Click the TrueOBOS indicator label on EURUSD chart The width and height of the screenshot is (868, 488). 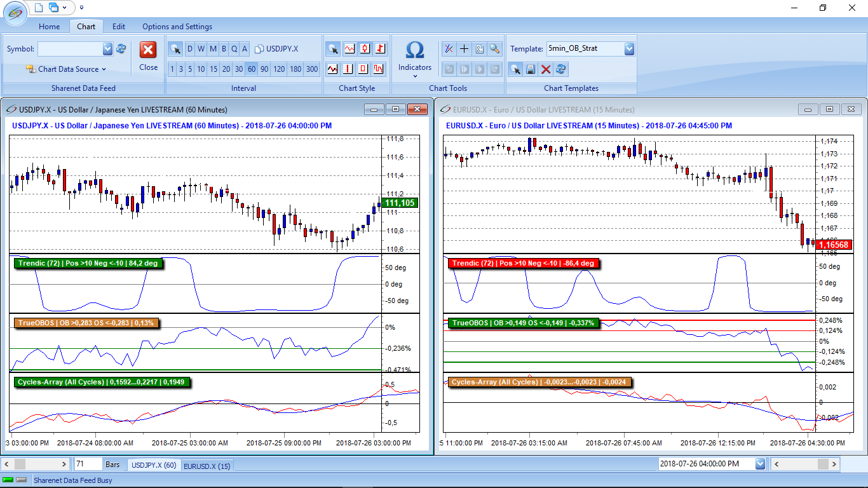pyautogui.click(x=523, y=323)
